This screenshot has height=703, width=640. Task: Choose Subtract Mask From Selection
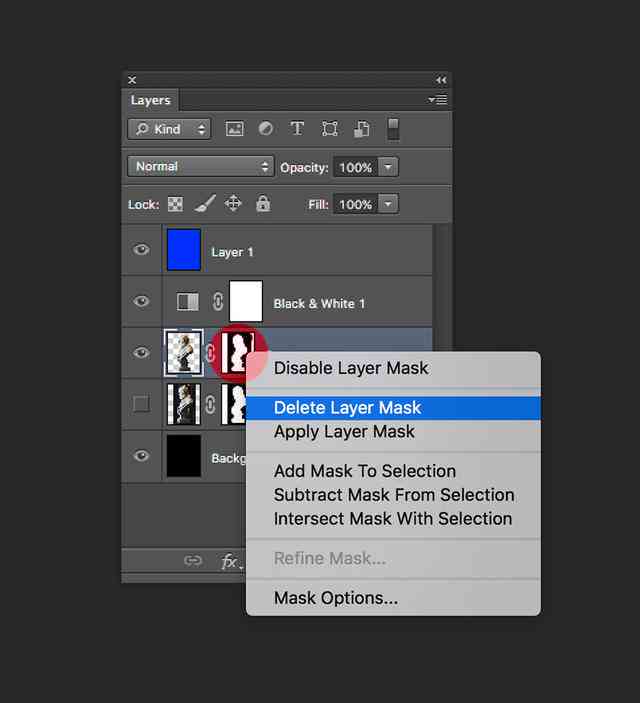[393, 495]
